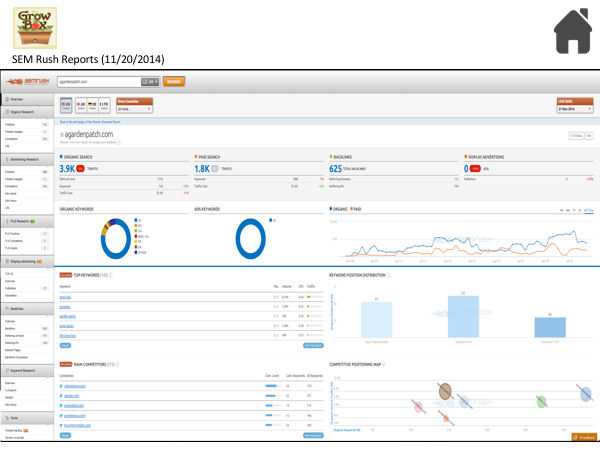This screenshot has height=450, width=600.
Task: Expand the PLA Research sidebar section
Action: click(x=27, y=221)
